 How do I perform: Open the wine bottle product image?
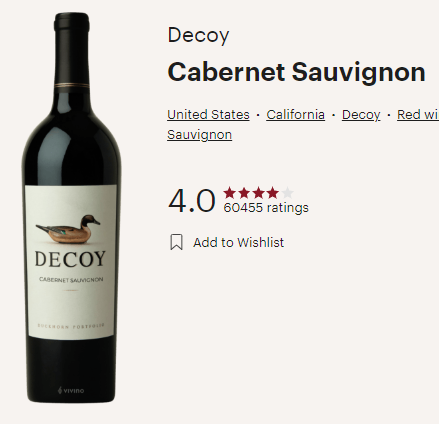[71, 207]
